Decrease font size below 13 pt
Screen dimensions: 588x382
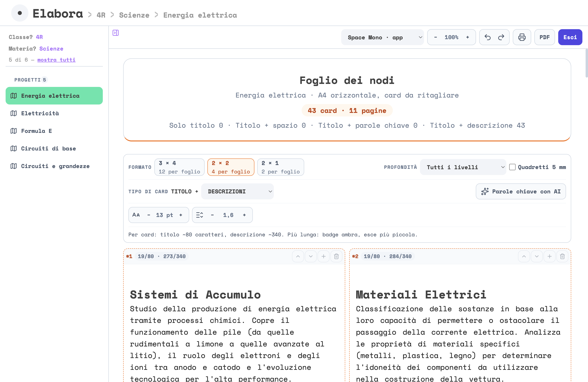149,215
